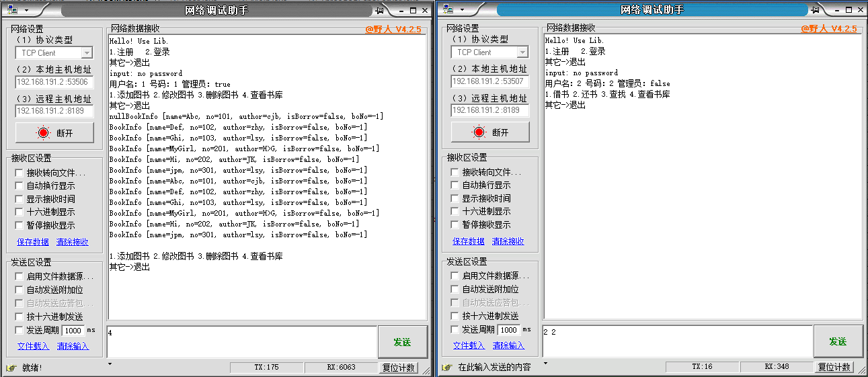Enable 暂停接收显示 in left window
This screenshot has width=868, height=377.
coord(19,225)
